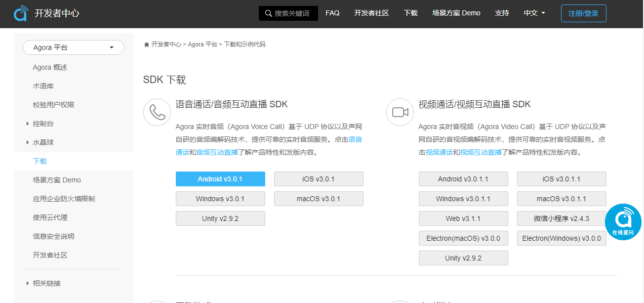Click 语音通话/音频互动直播 SDK heading

[232, 104]
